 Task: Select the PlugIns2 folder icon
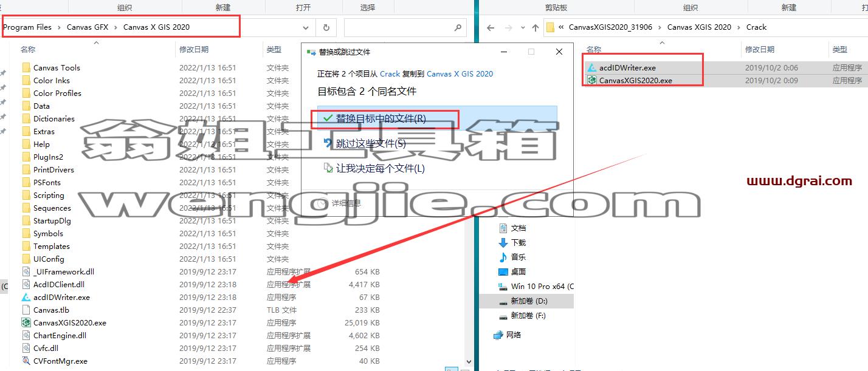coord(26,157)
